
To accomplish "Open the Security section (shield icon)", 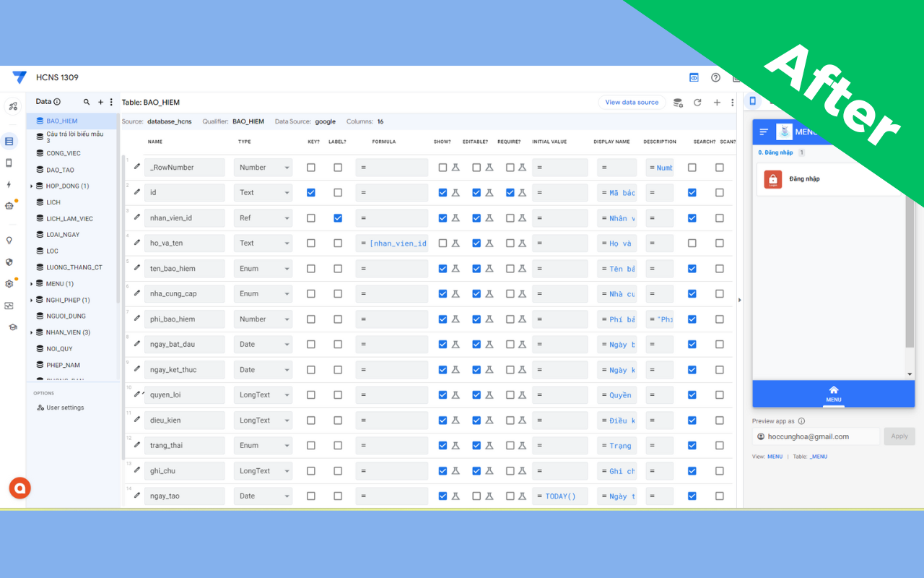I will point(12,262).
